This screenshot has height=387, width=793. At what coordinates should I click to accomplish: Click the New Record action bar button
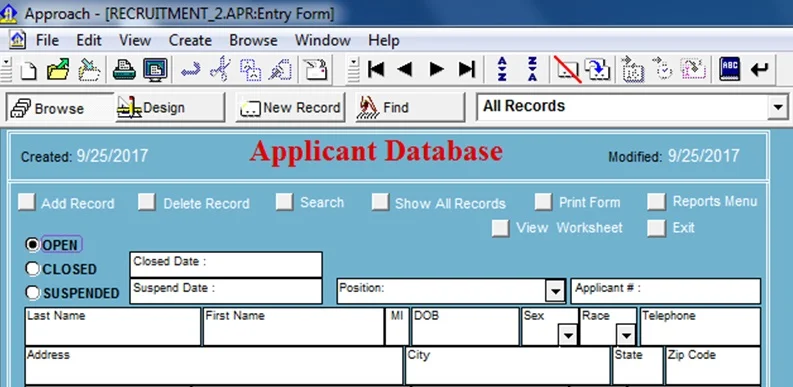click(x=290, y=107)
